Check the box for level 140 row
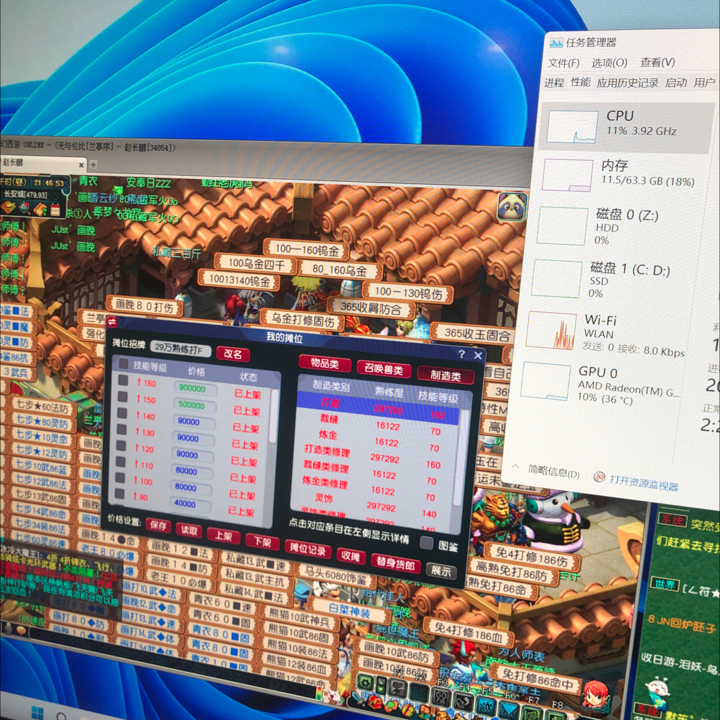The image size is (720, 720). [122, 413]
